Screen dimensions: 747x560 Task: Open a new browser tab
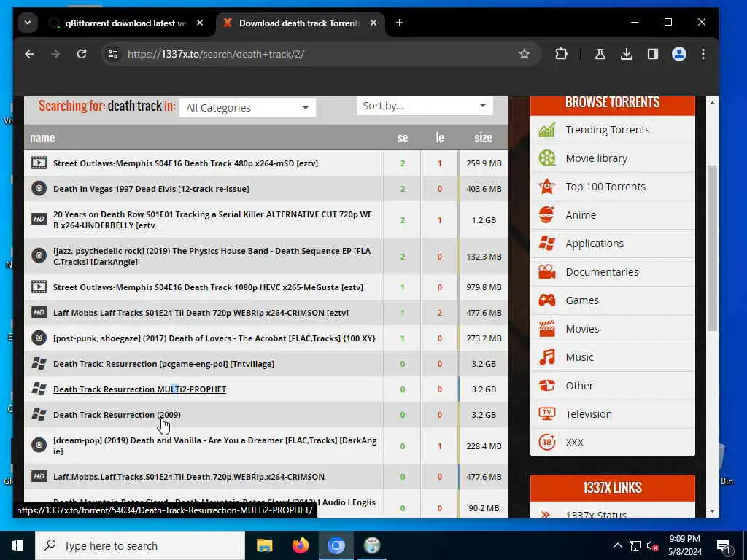[399, 23]
